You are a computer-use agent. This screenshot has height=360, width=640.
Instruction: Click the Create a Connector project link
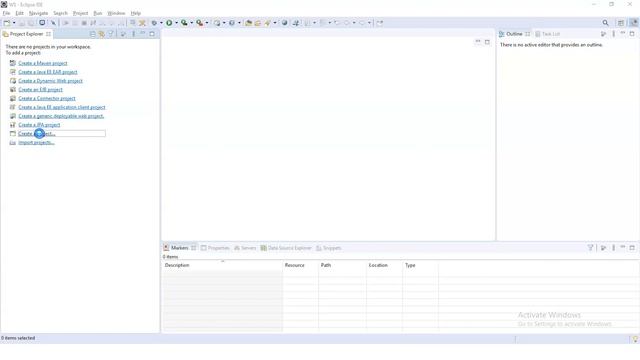pyautogui.click(x=47, y=98)
